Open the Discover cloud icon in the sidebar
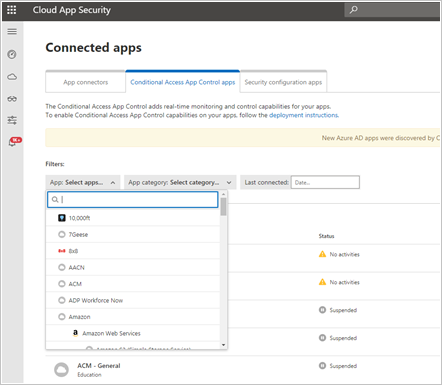 [12, 77]
